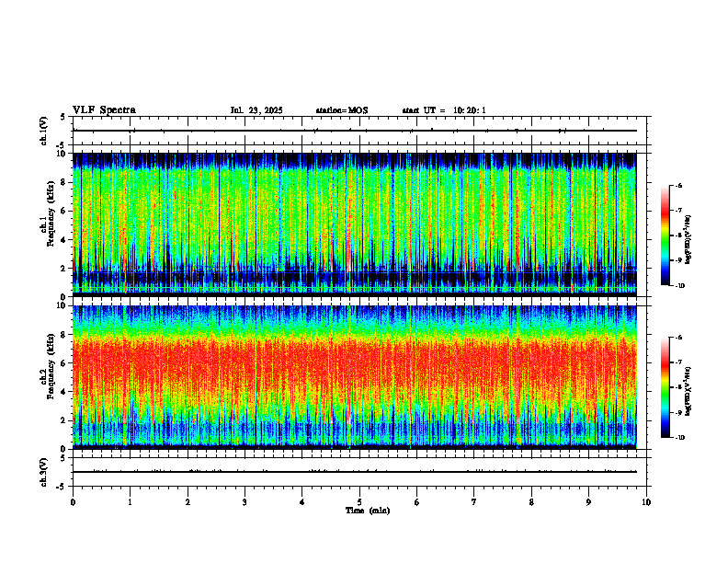Click the ch.1 voltage waveform trace
The width and height of the screenshot is (728, 563).
355,131
